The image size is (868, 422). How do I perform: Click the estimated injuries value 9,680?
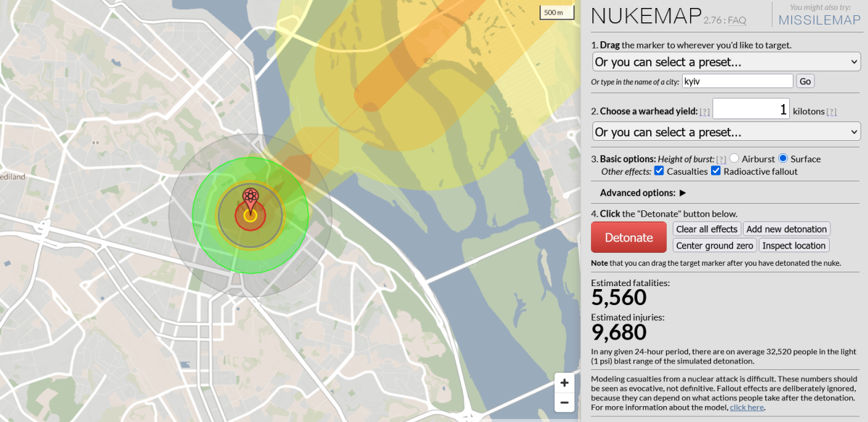[619, 332]
